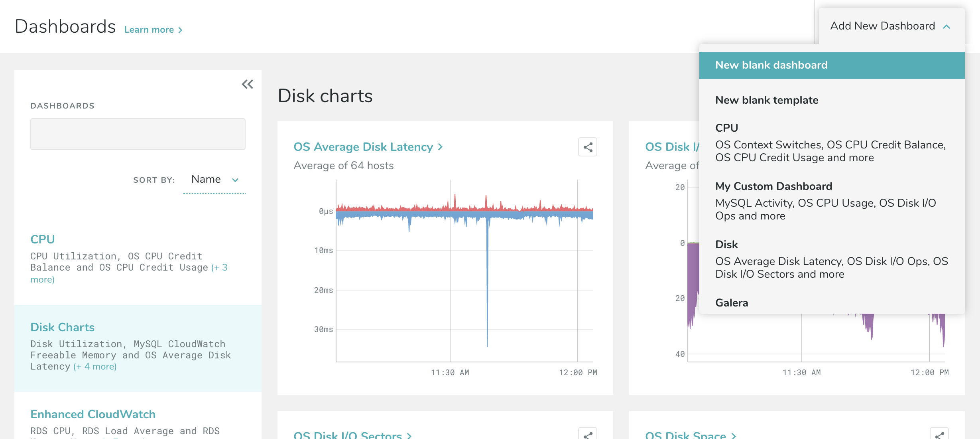Open the Sort By Name dropdown
The width and height of the screenshot is (980, 439).
point(214,180)
